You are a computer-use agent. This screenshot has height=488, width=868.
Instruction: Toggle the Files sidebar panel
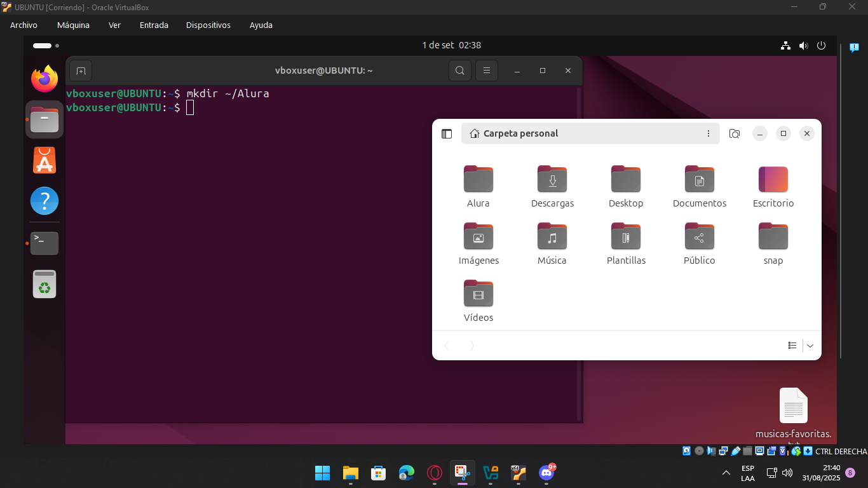(447, 133)
